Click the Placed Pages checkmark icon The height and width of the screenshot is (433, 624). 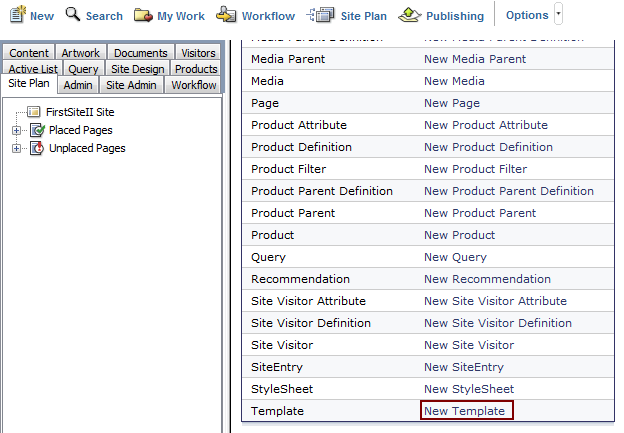pyautogui.click(x=37, y=130)
